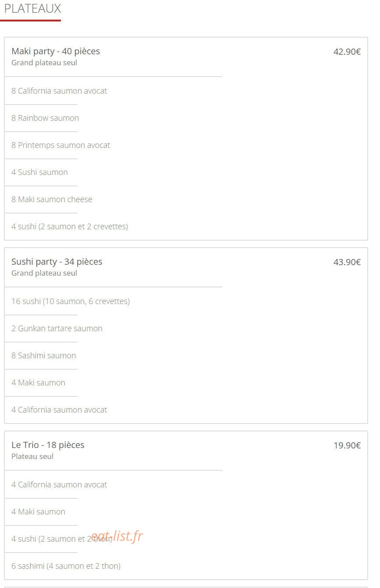Select the 4 Maki saumon item in Sushi party
The height and width of the screenshot is (588, 380).
[38, 383]
